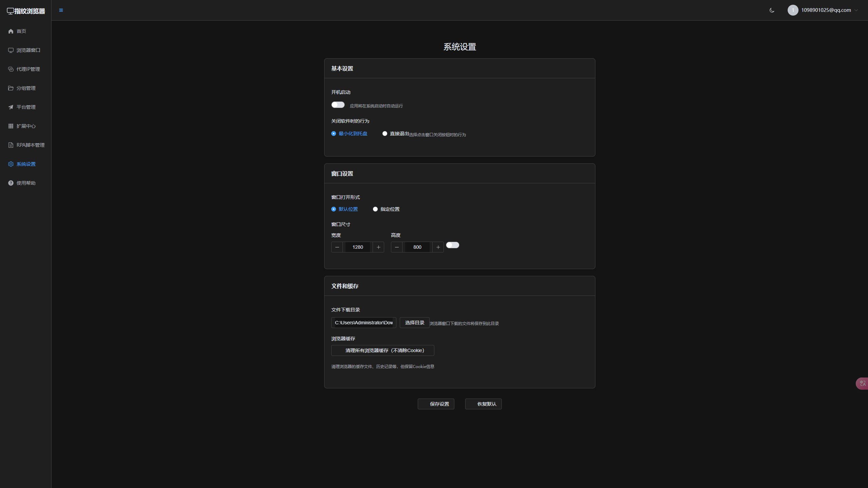This screenshot has height=488, width=868.
Task: Click the 保存设置 button
Action: tap(436, 404)
